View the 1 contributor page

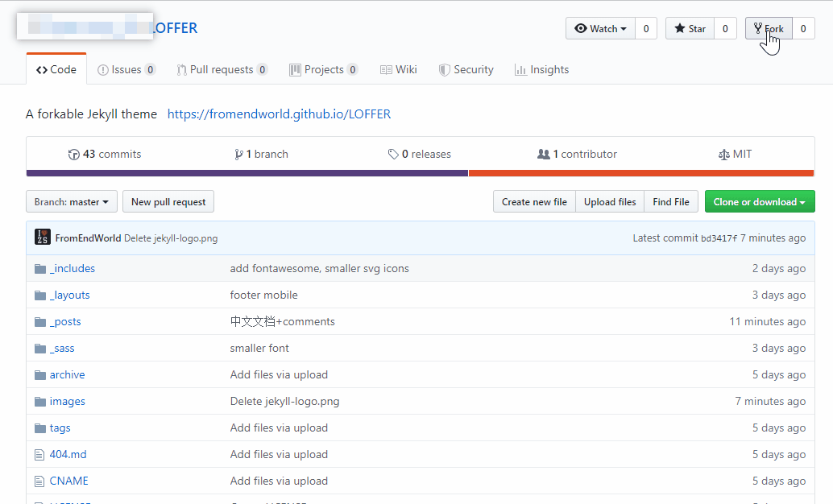click(x=577, y=154)
